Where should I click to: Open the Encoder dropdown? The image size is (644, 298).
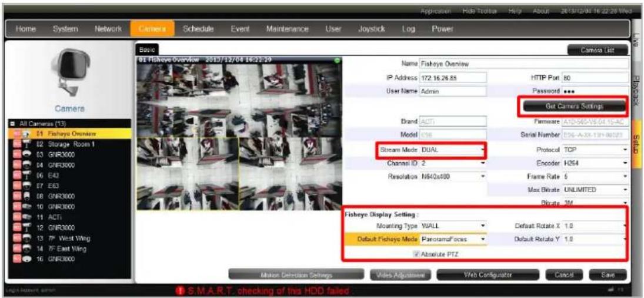595,163
